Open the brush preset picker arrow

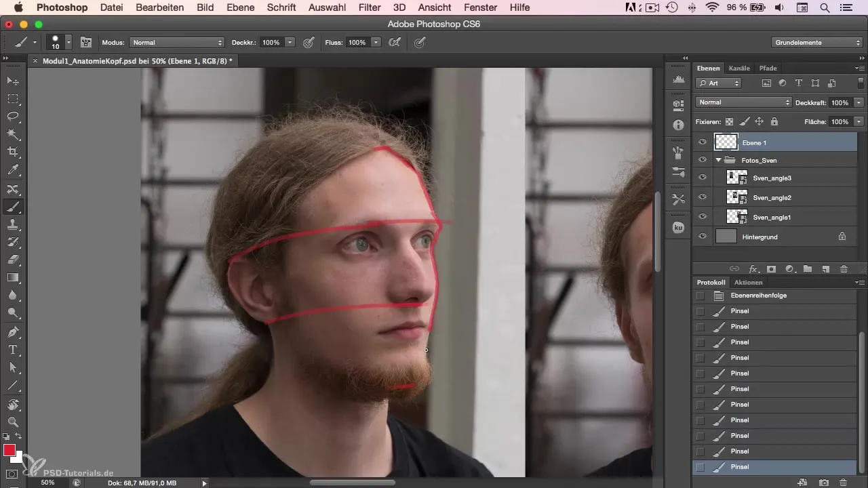pos(68,42)
